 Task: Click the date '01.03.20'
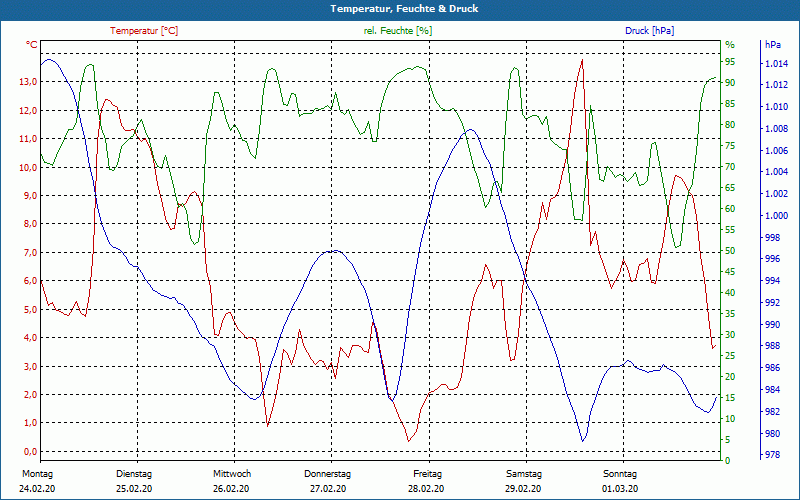point(620,489)
